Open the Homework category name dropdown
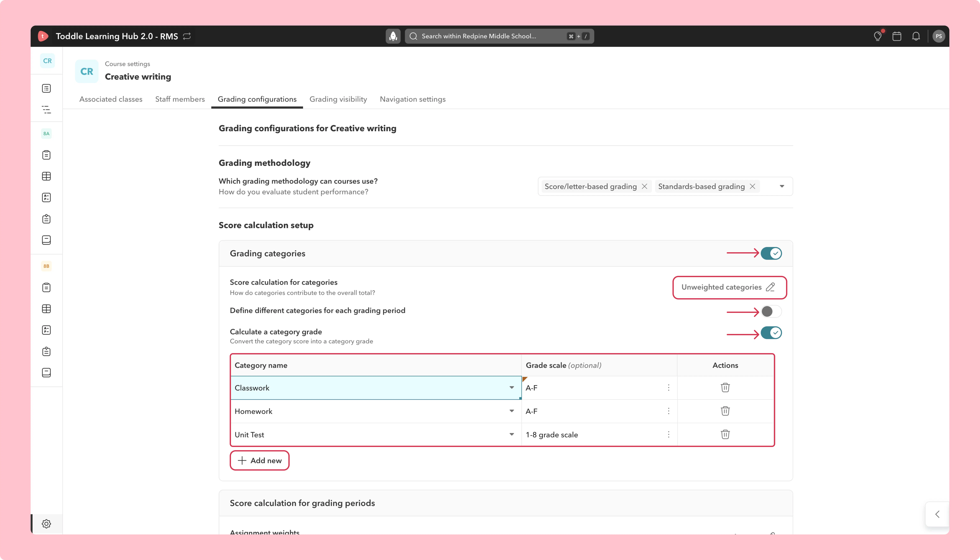The image size is (980, 560). [512, 411]
